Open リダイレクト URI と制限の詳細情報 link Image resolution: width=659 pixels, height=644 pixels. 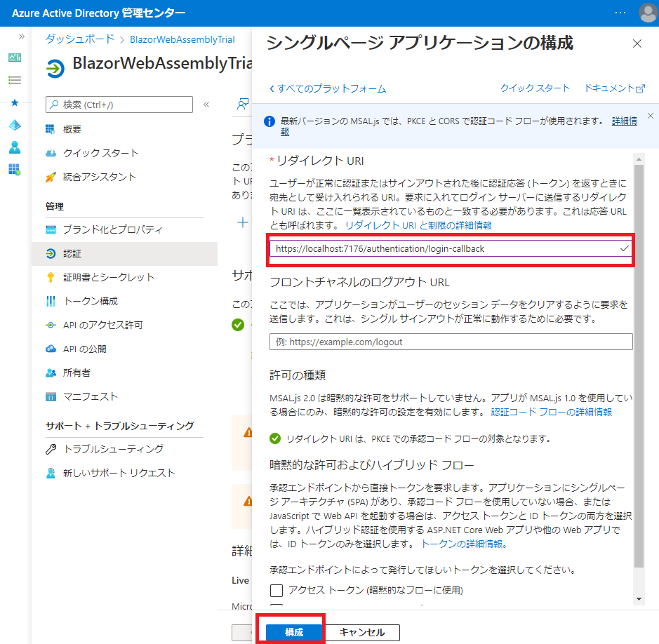click(x=418, y=226)
